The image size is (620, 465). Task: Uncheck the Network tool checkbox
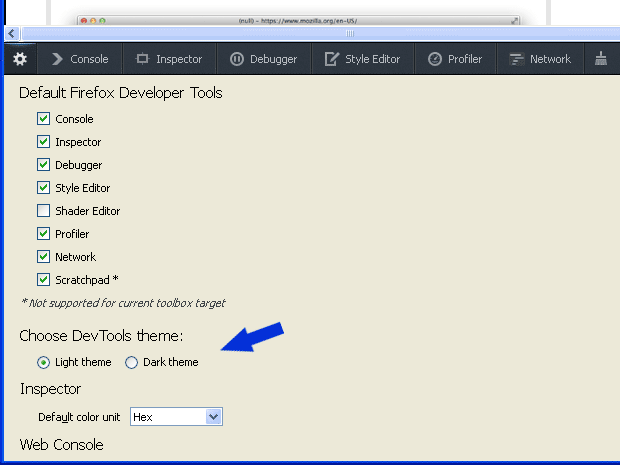(43, 257)
